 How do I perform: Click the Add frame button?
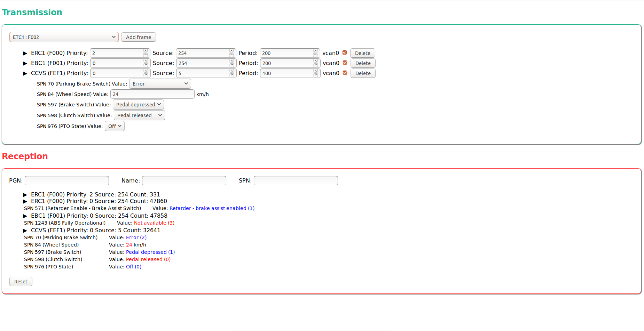point(139,37)
